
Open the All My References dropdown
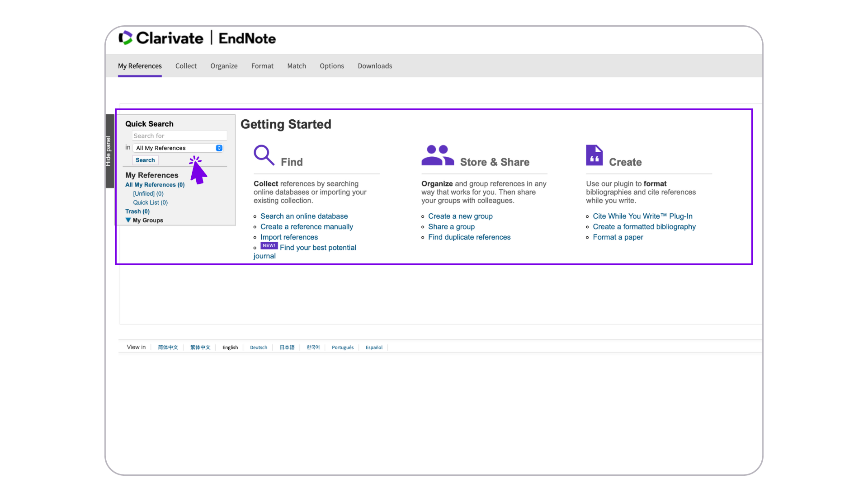(179, 148)
